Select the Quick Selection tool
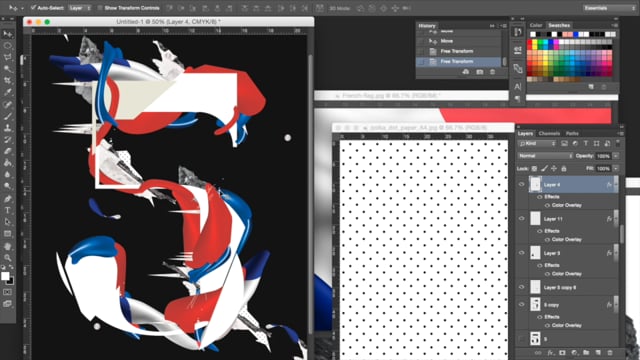This screenshot has height=360, width=640. tap(7, 69)
